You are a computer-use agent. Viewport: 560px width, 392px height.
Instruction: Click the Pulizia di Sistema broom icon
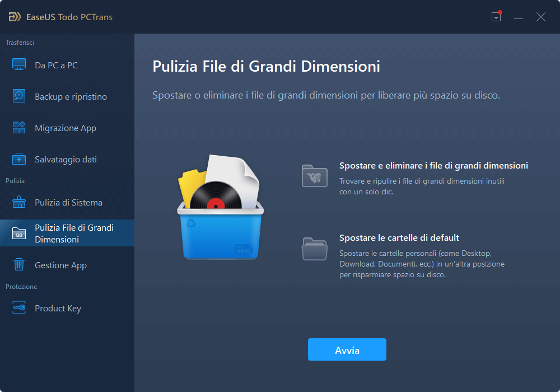click(19, 202)
